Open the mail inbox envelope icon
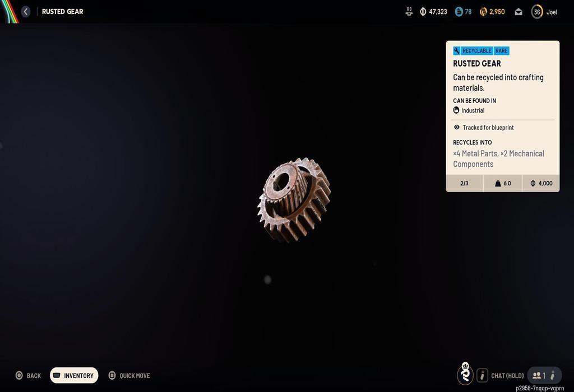This screenshot has width=574, height=392. (x=519, y=12)
